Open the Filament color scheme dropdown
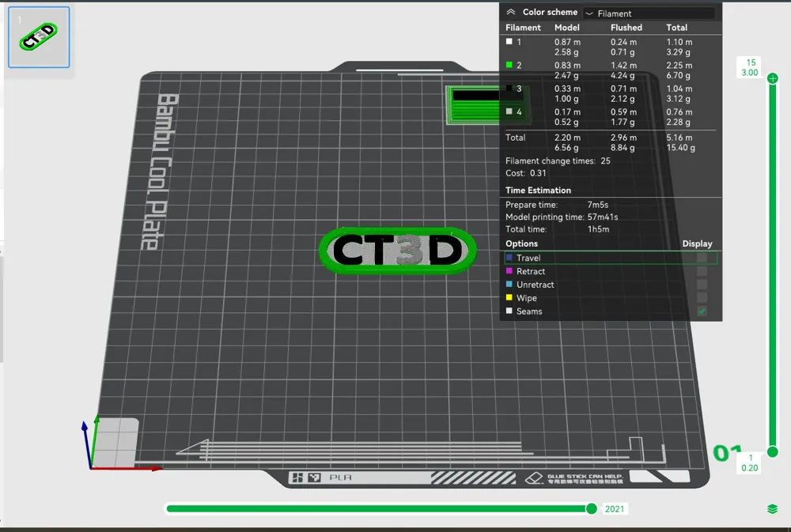 [x=650, y=12]
